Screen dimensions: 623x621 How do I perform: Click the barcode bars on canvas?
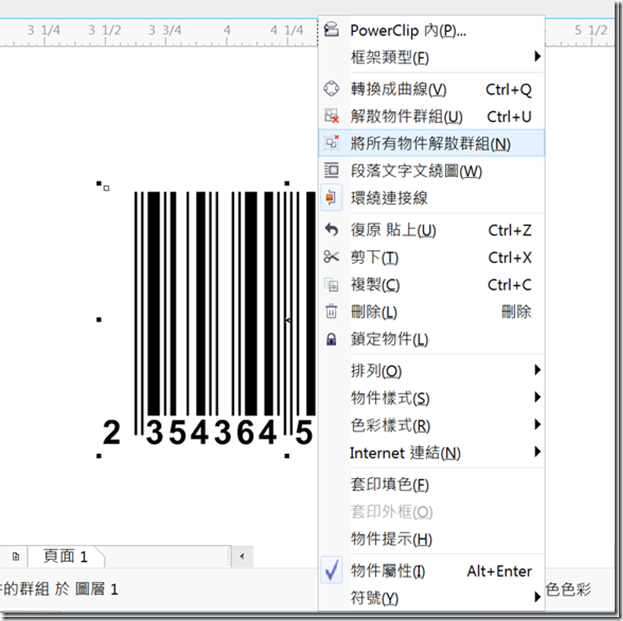pos(224,304)
